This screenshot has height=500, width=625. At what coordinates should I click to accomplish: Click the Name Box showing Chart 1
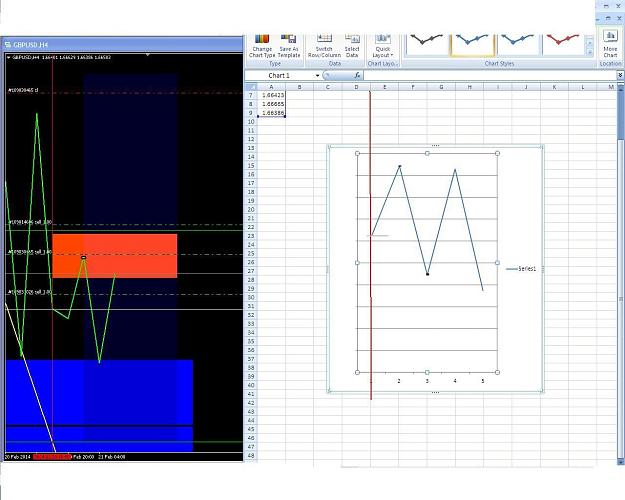(279, 75)
